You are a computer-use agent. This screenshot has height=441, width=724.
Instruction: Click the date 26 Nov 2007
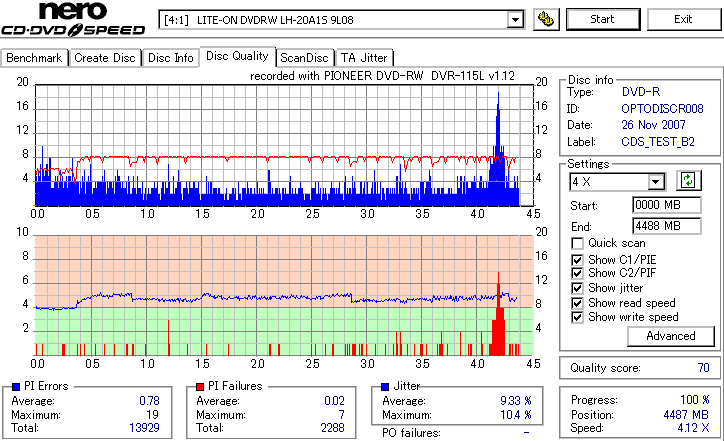click(x=653, y=125)
